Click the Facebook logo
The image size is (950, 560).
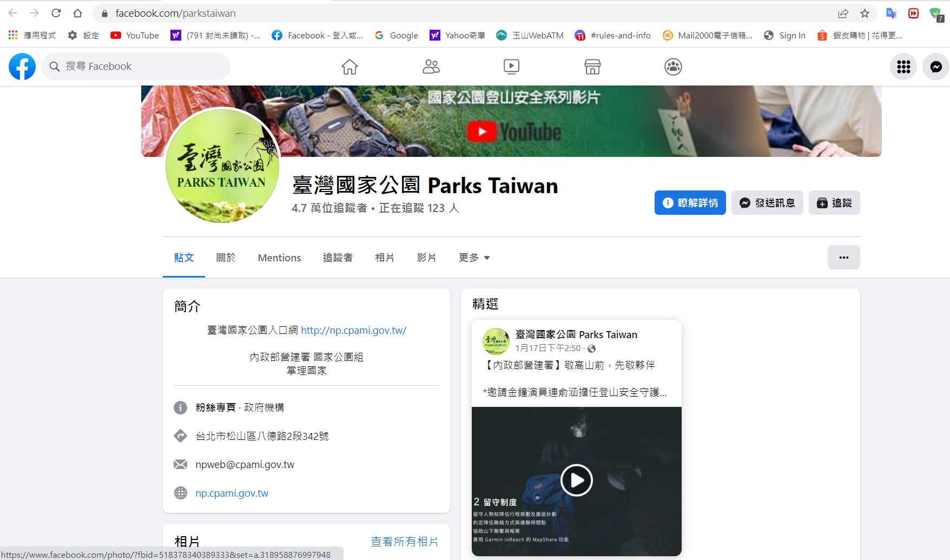(x=22, y=67)
